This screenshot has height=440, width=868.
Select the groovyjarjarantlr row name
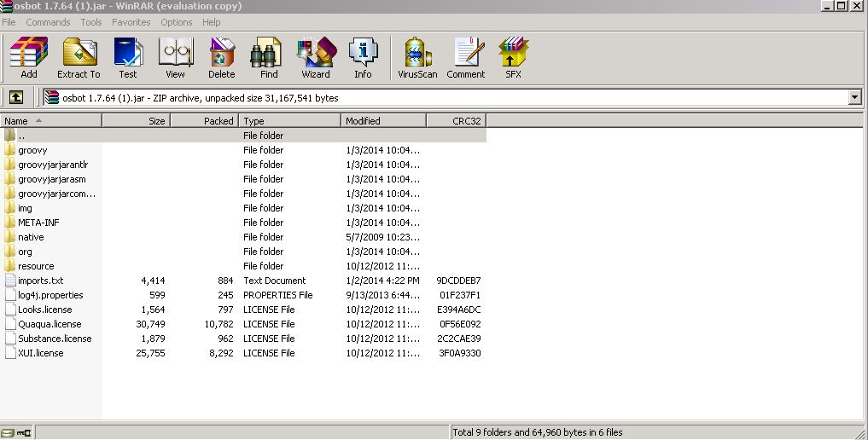(53, 165)
